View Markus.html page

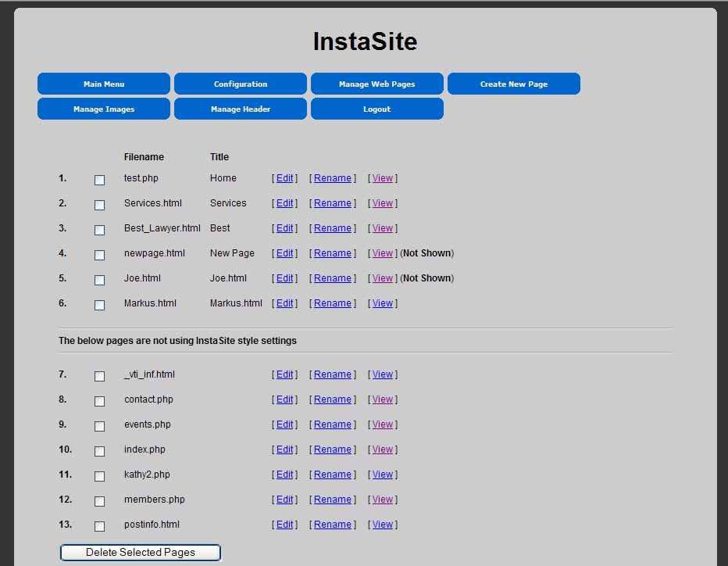[383, 303]
